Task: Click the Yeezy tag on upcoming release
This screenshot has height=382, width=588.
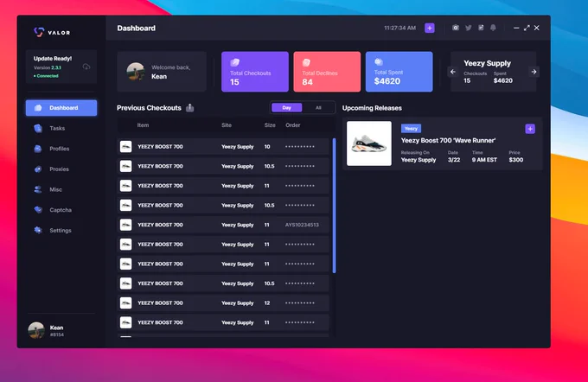Action: (411, 129)
